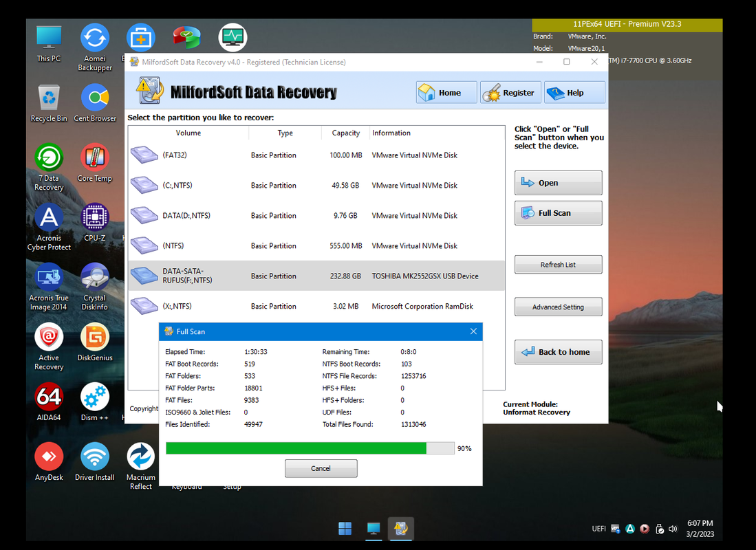Click the Capacity column header
Viewport: 756px width, 550px height.
click(x=346, y=133)
